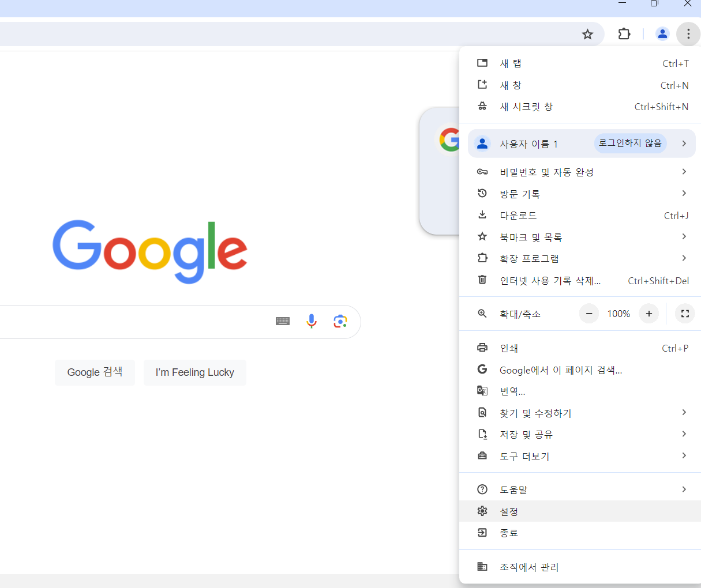
Task: Click the history clock icon beside 방문 기록
Action: coord(482,194)
